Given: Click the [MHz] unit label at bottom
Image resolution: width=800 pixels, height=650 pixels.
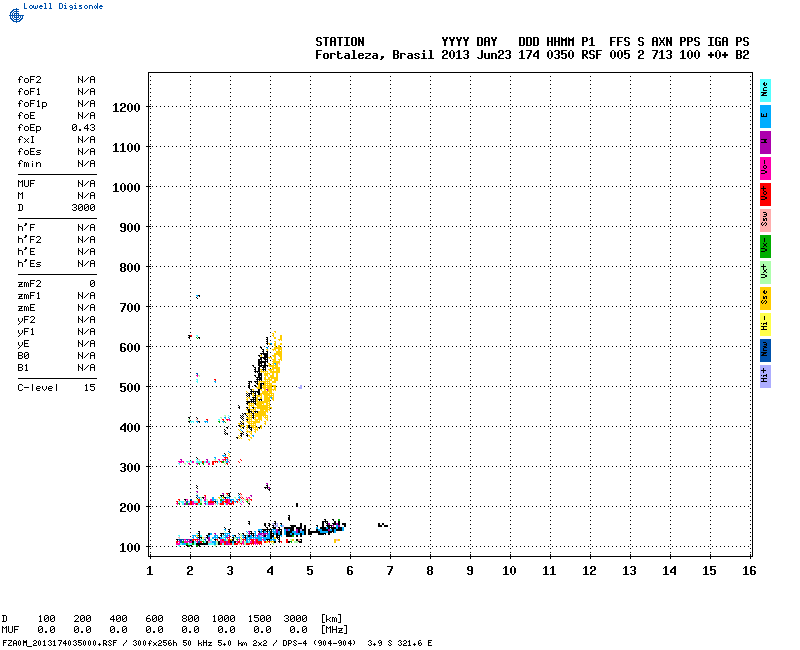Looking at the screenshot, I should click(x=334, y=630).
